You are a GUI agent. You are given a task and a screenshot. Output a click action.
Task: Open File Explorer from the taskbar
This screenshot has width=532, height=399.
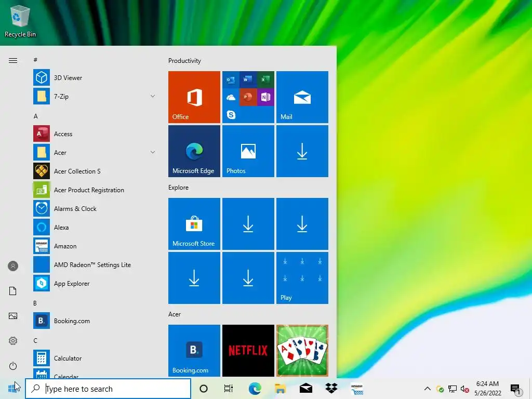[280, 389]
